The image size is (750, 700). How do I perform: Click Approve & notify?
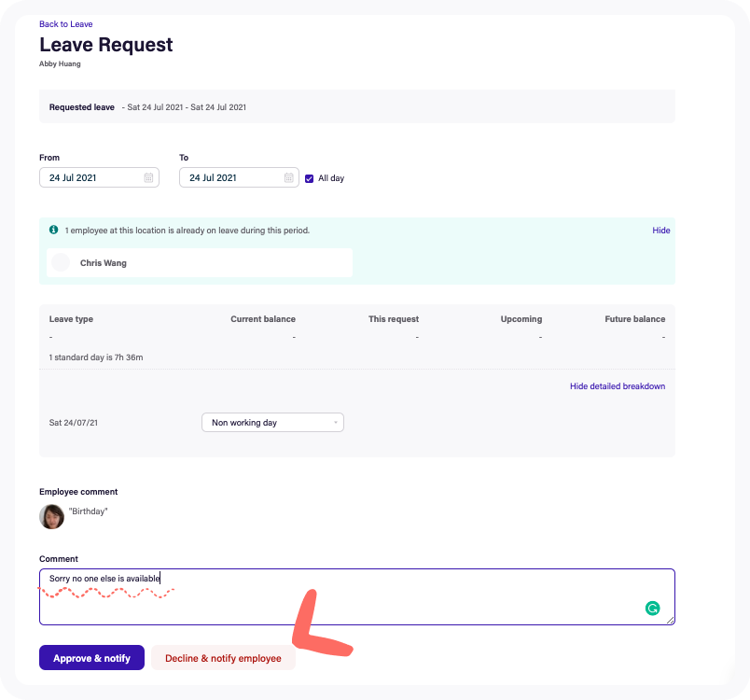(91, 657)
